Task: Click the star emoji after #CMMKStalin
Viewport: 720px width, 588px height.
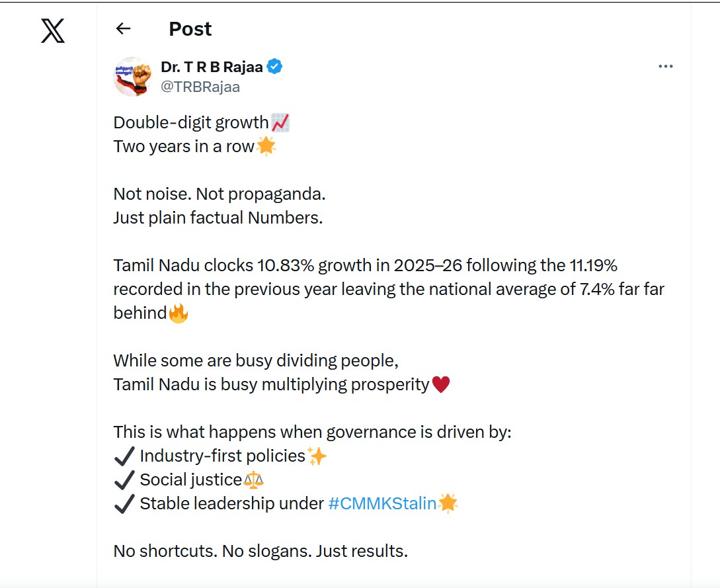Action: (448, 503)
